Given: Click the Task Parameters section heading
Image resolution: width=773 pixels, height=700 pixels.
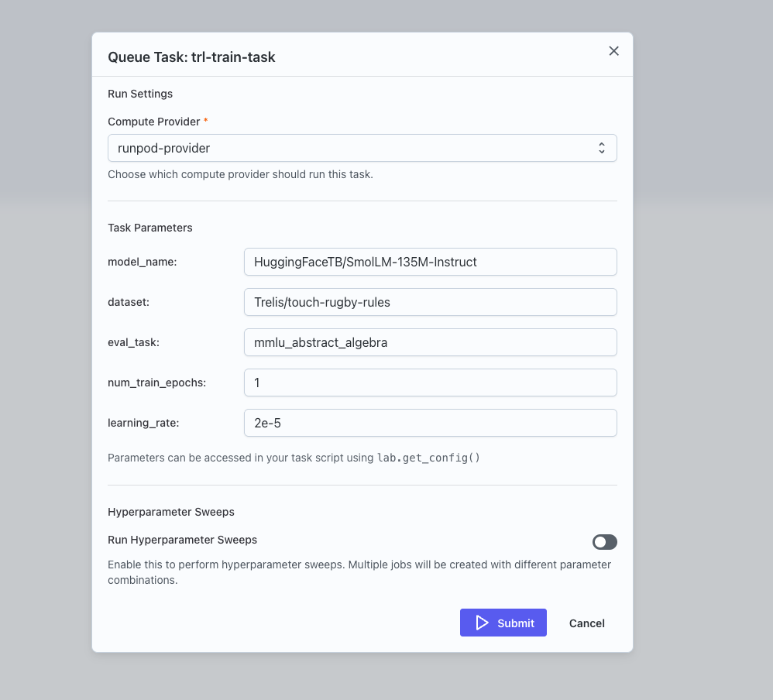Looking at the screenshot, I should point(149,228).
